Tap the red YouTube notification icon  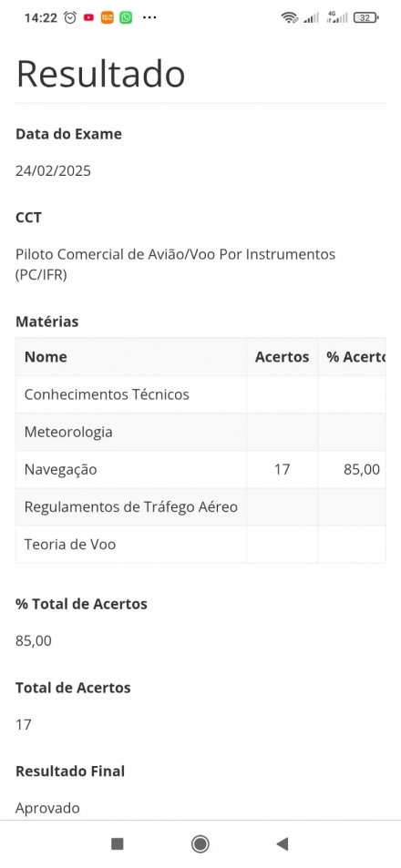[88, 17]
